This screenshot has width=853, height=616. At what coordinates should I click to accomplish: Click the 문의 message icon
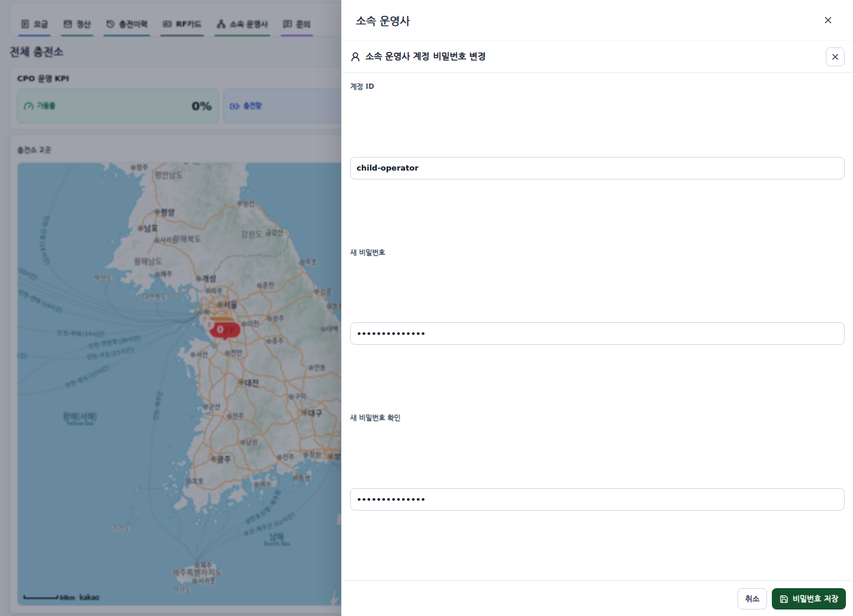point(287,24)
